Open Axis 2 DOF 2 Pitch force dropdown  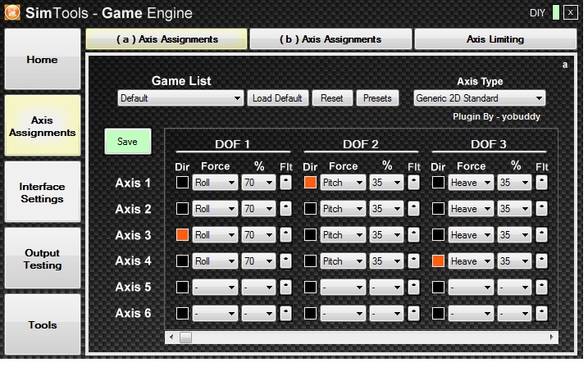point(343,209)
